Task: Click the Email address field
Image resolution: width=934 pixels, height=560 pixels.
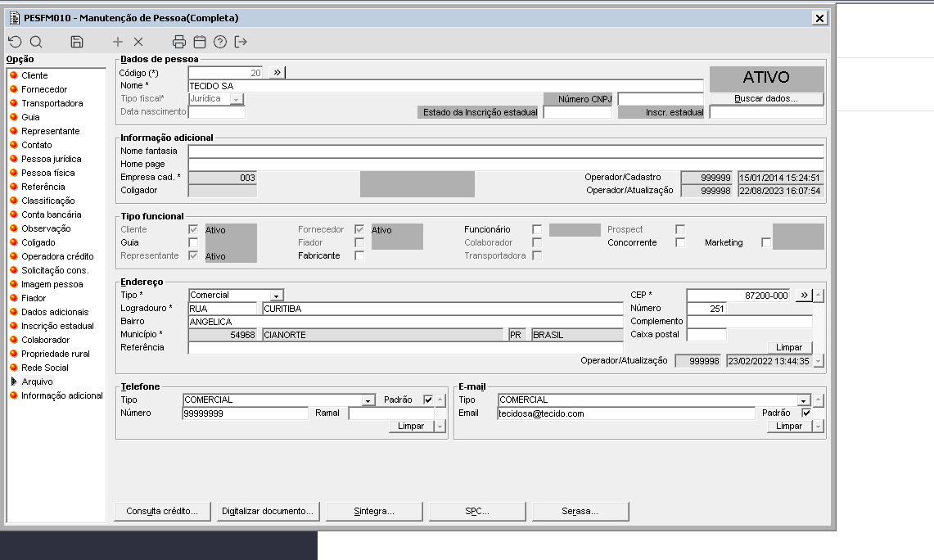Action: (x=626, y=413)
